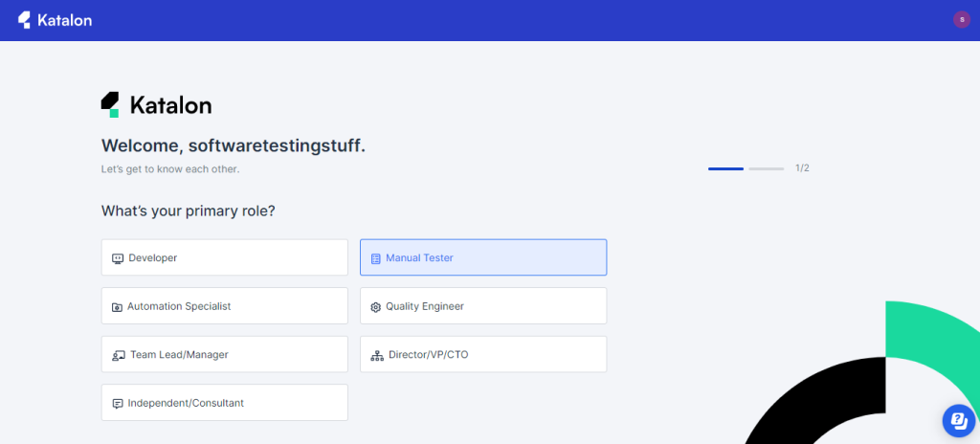Image resolution: width=980 pixels, height=444 pixels.
Task: Click the large Katalon logo above welcome
Action: point(156,105)
